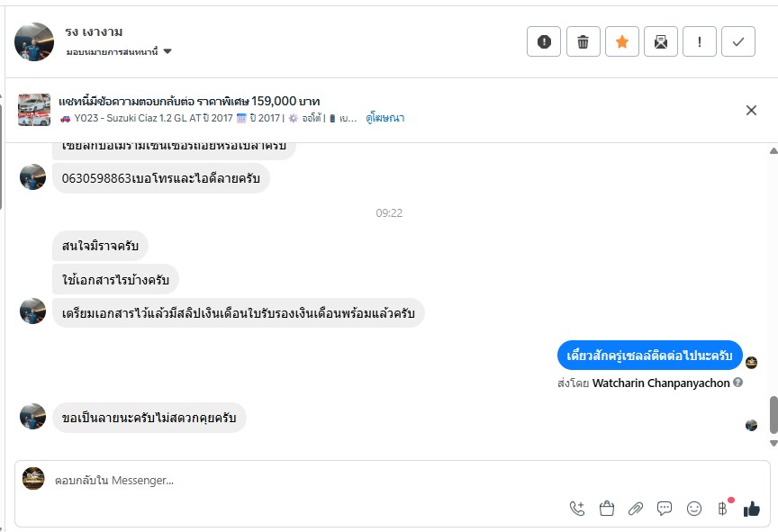Mark conversation as unread envelope icon
Image resolution: width=778 pixels, height=532 pixels.
click(x=660, y=41)
